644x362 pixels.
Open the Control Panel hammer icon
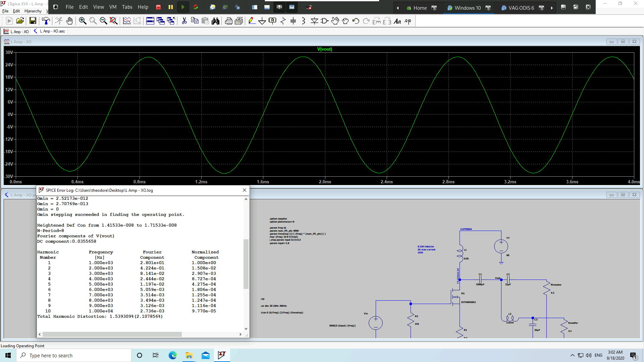coord(46,21)
